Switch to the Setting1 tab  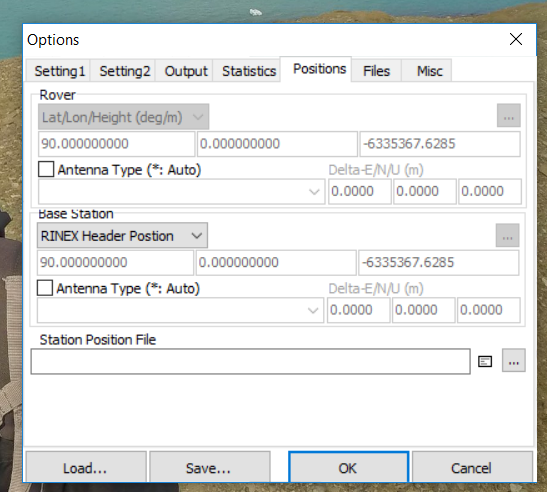[59, 71]
